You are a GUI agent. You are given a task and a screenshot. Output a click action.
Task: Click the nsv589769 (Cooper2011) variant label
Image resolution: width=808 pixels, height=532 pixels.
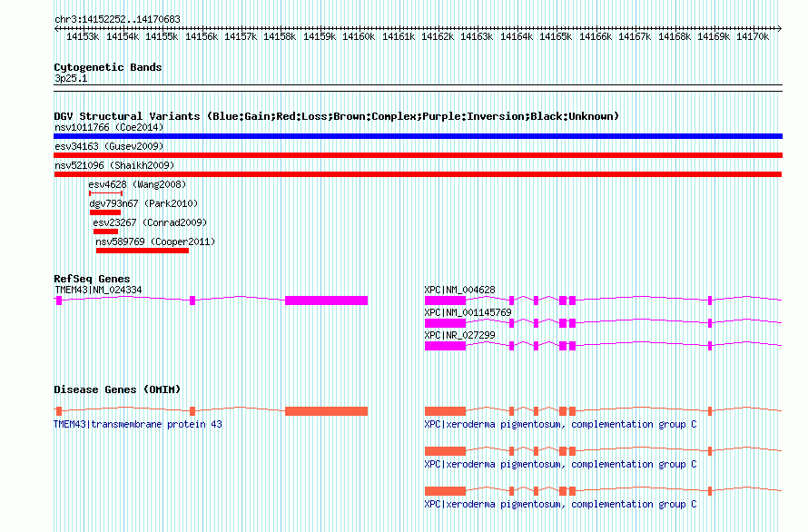tap(155, 241)
